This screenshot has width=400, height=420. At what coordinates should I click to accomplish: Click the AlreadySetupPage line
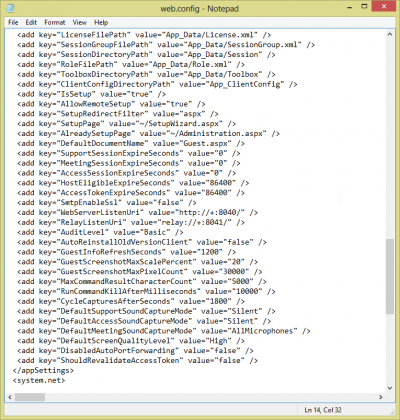tap(148, 133)
